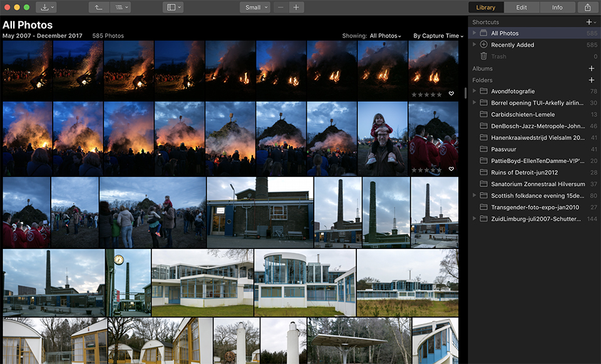This screenshot has height=364, width=601.
Task: Add a new shortcut with plus icon
Action: click(590, 22)
